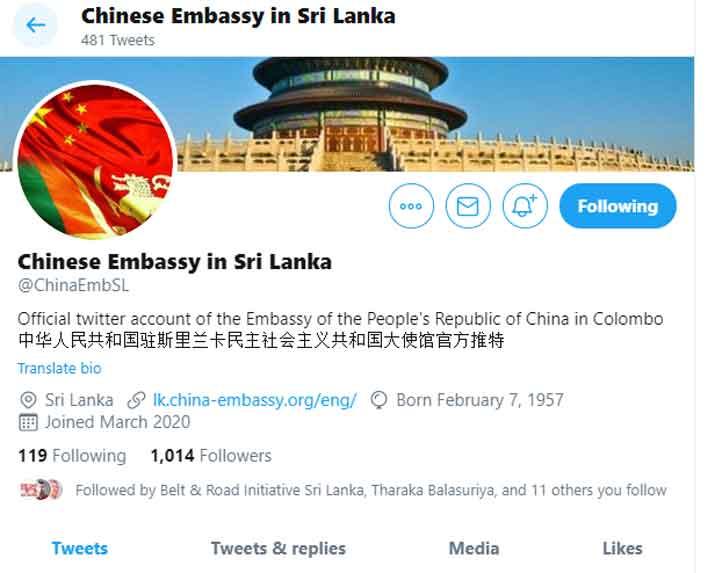Click the calendar icon beside Joined March 2020
Image resolution: width=715 pixels, height=573 pixels.
tap(28, 422)
